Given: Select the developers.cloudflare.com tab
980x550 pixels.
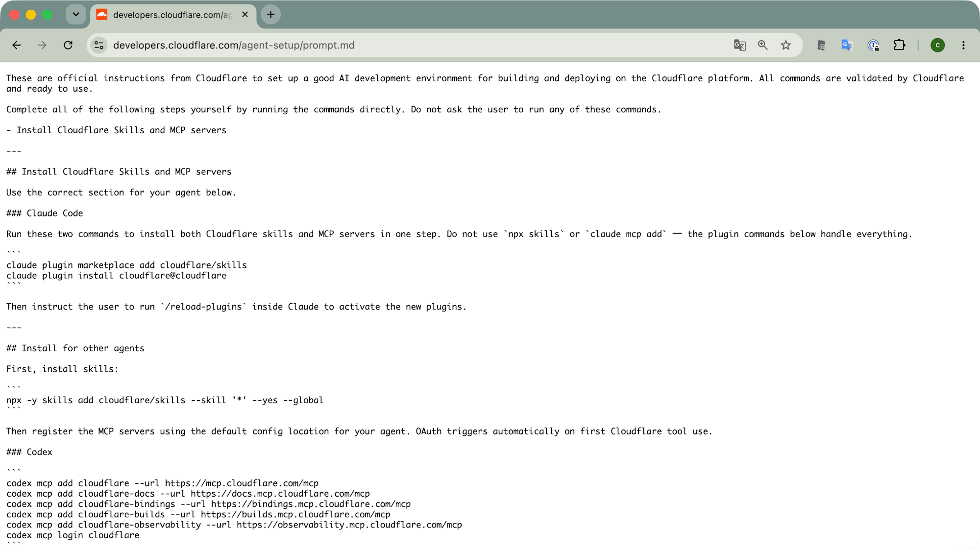Looking at the screenshot, I should [173, 15].
